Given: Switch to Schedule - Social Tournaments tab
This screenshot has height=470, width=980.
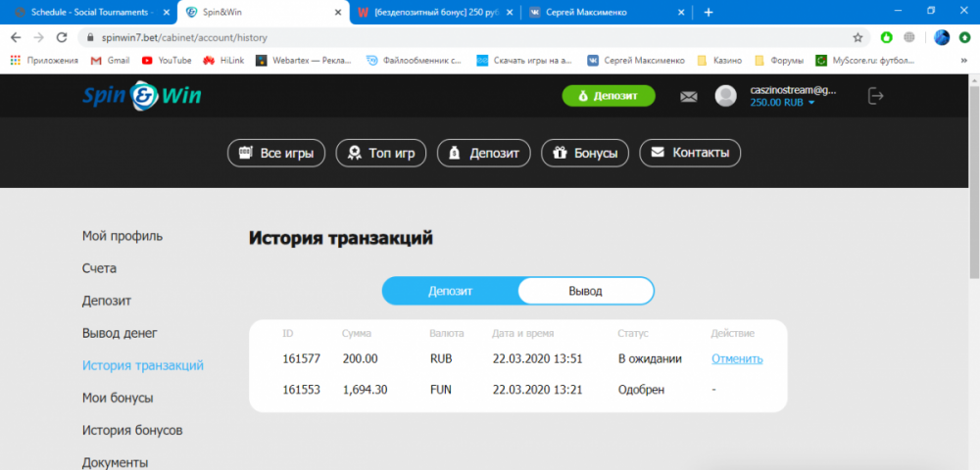Looking at the screenshot, I should [83, 12].
